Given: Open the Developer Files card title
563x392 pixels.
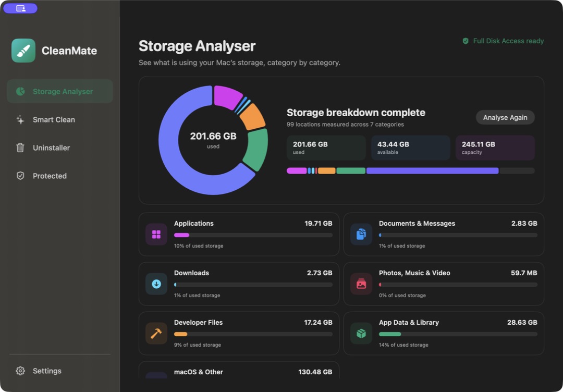Looking at the screenshot, I should pyautogui.click(x=198, y=322).
